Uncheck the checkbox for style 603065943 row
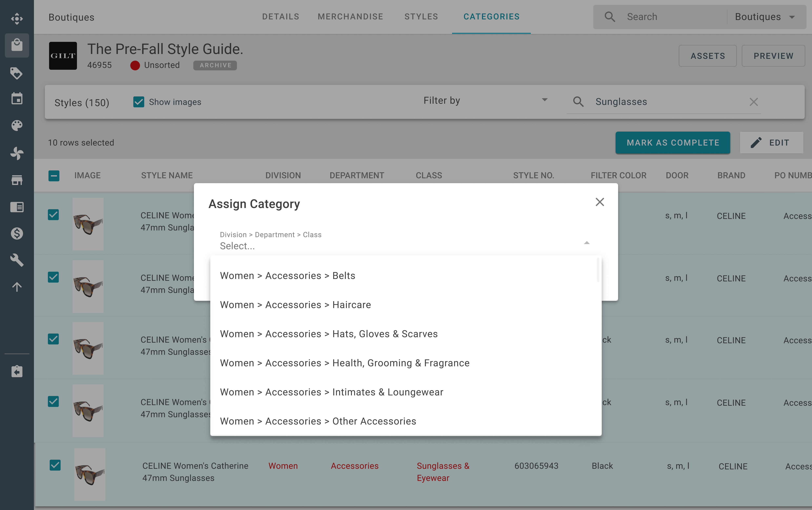This screenshot has width=812, height=510. [55, 465]
